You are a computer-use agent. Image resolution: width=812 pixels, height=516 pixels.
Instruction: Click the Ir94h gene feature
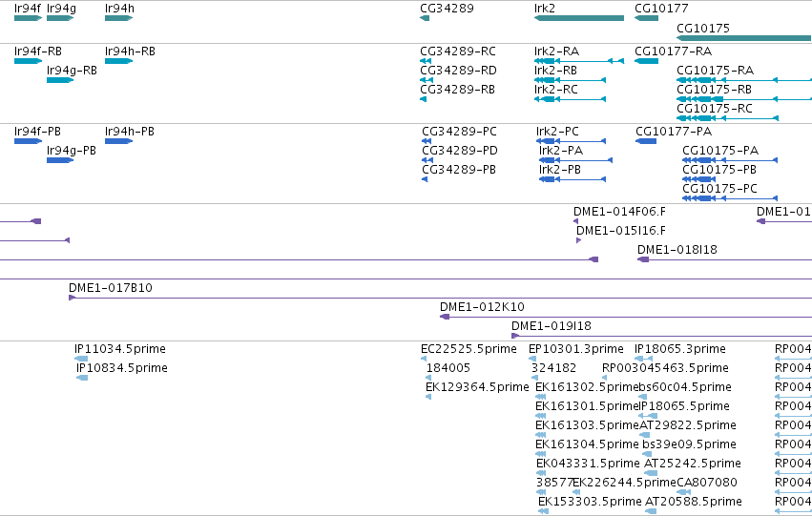pos(118,18)
